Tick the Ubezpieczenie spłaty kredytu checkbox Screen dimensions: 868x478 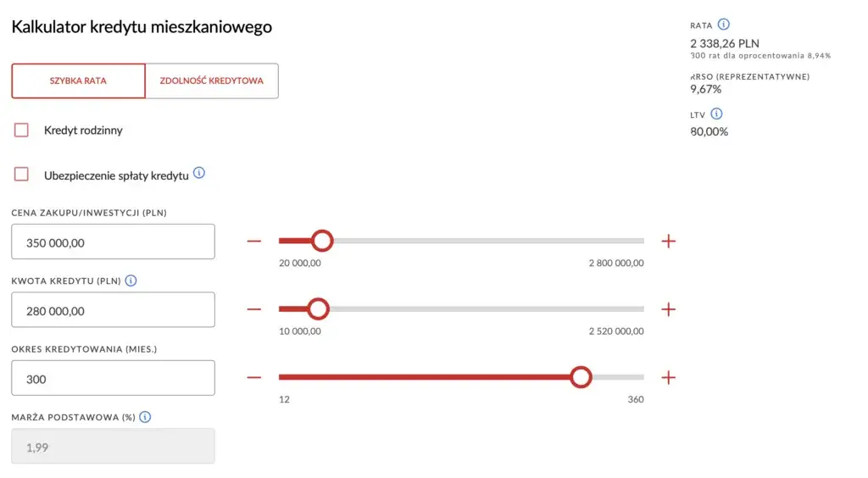22,175
